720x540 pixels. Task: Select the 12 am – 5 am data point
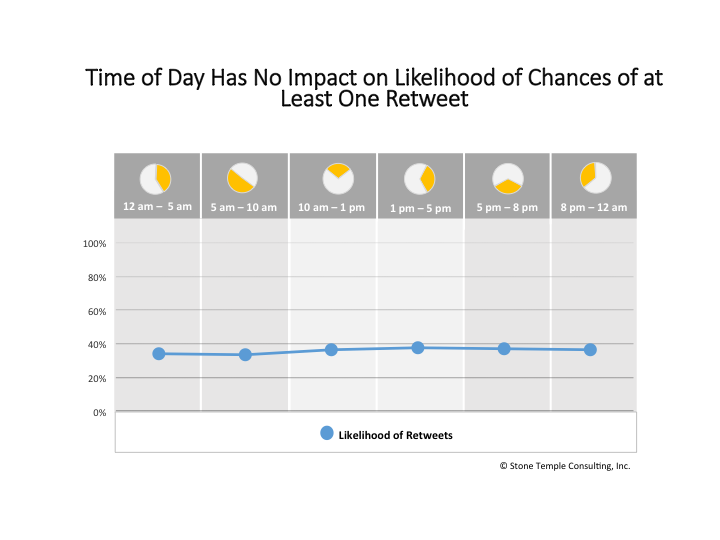158,353
